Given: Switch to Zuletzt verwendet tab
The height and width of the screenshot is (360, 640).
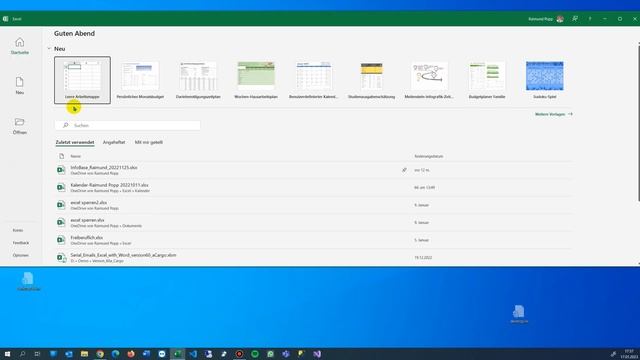Looking at the screenshot, I should tap(75, 142).
